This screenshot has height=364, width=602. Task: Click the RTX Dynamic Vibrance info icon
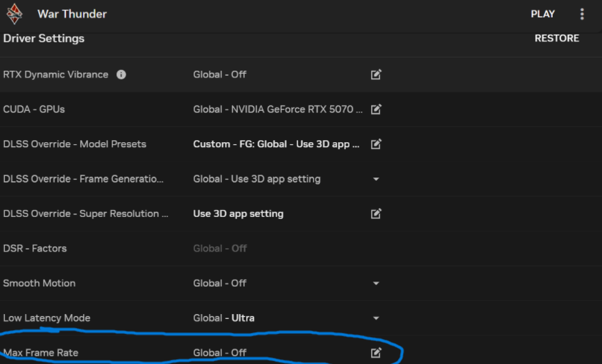pos(121,74)
